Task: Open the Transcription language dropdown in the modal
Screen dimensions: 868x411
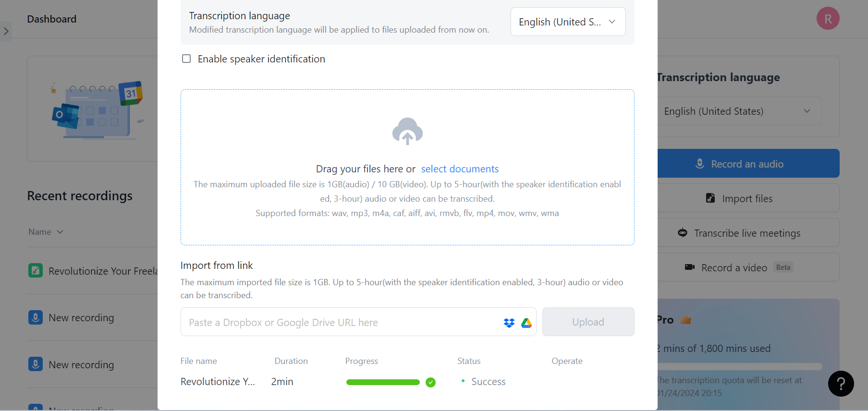Action: pos(568,22)
